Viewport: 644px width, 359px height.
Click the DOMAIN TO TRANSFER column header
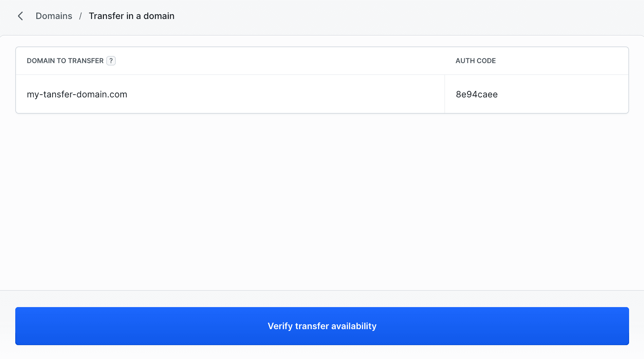pos(65,61)
